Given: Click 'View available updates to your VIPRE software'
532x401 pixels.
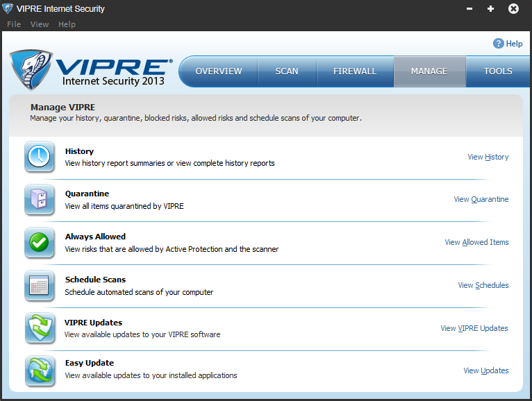Looking at the screenshot, I should coord(142,334).
